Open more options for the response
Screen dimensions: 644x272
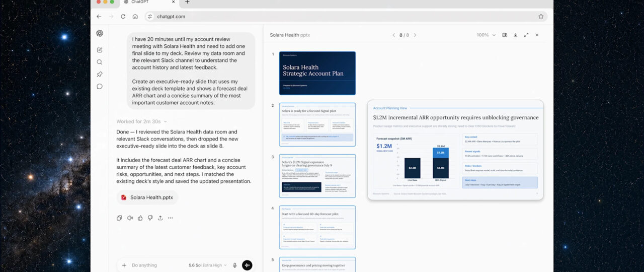pyautogui.click(x=171, y=218)
